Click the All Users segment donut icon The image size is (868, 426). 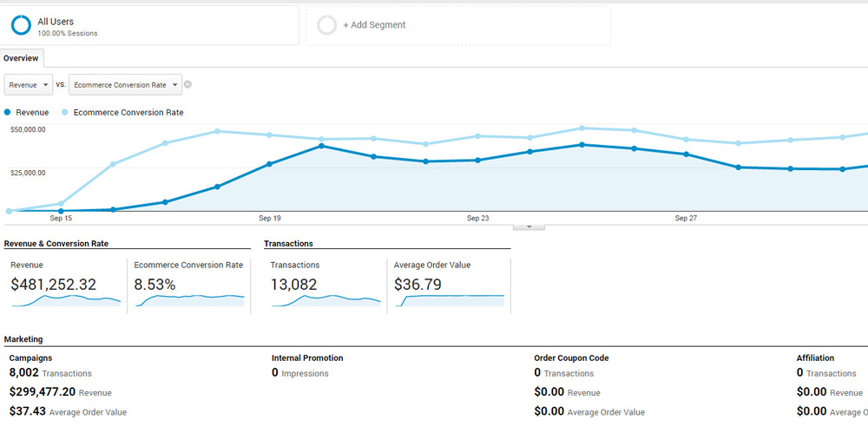click(21, 25)
